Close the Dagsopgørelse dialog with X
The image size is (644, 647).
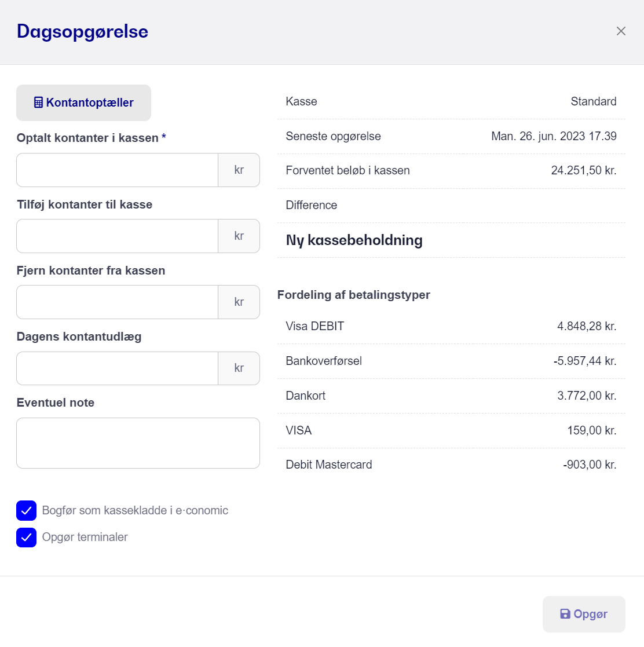pos(621,31)
